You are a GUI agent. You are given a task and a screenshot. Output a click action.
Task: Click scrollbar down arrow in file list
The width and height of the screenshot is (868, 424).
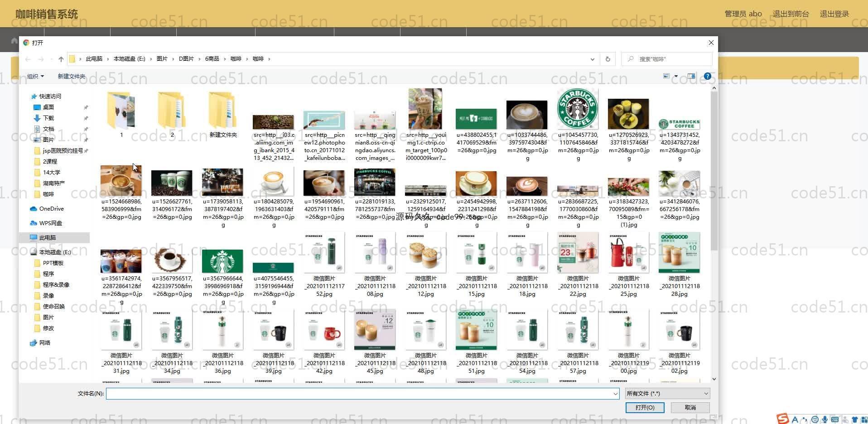(x=714, y=379)
